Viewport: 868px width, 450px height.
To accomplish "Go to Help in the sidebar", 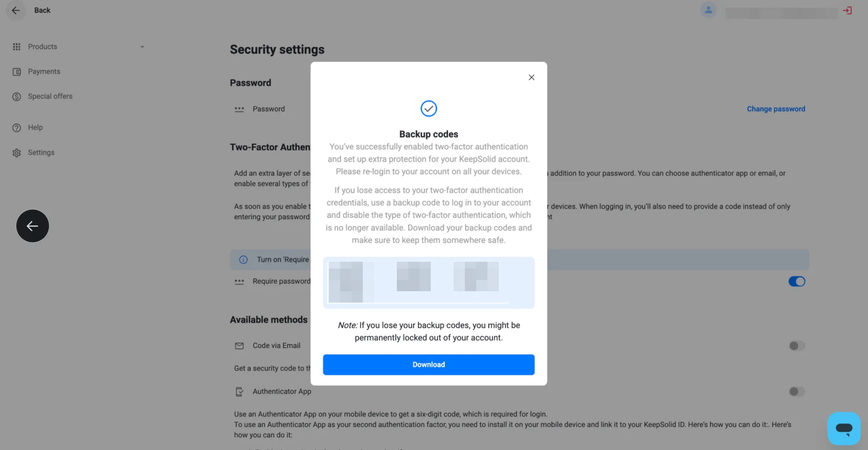I will point(35,127).
